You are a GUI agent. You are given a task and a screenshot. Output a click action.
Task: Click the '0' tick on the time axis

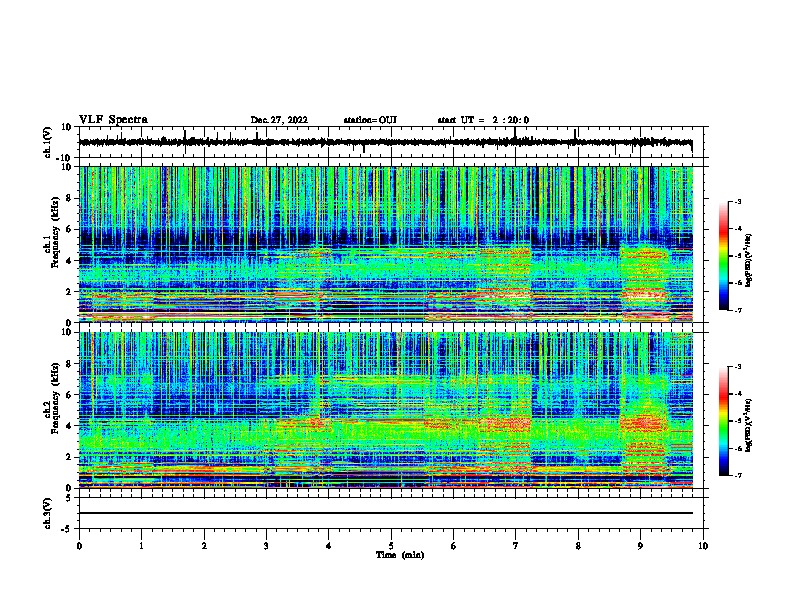pyautogui.click(x=79, y=546)
